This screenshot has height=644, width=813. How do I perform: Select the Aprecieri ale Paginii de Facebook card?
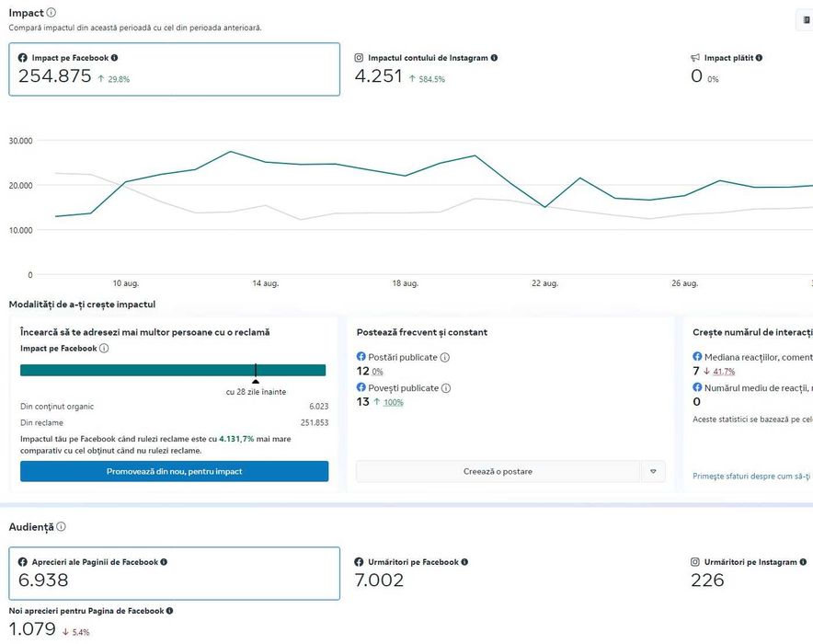coord(174,573)
